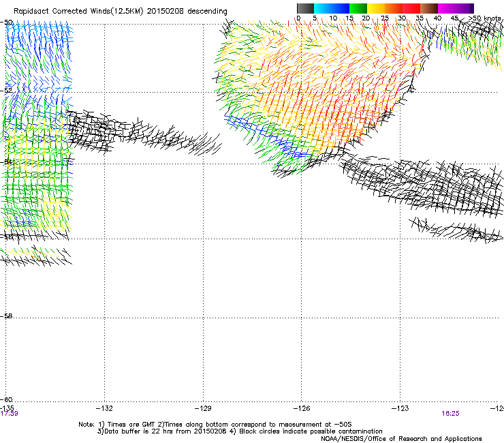Click the purple time label below -135 longitude
504x443 pixels.
point(9,414)
